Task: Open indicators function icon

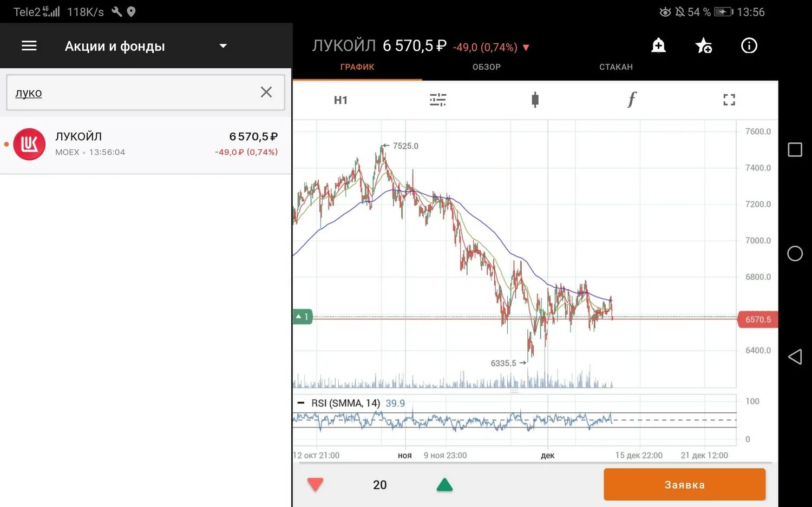Action: pyautogui.click(x=632, y=100)
